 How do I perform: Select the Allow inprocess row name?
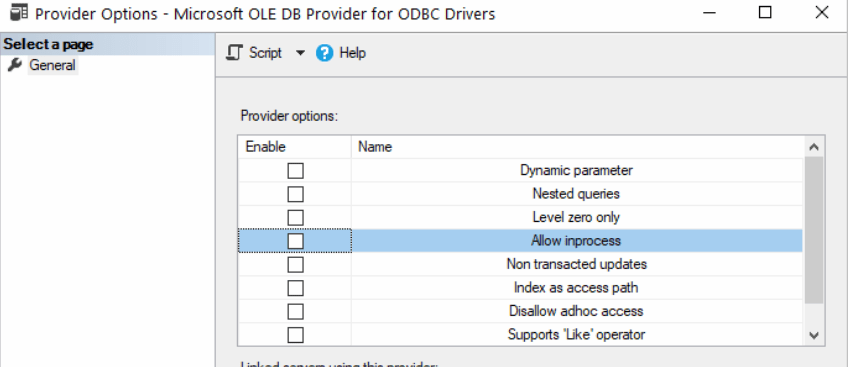click(x=576, y=241)
